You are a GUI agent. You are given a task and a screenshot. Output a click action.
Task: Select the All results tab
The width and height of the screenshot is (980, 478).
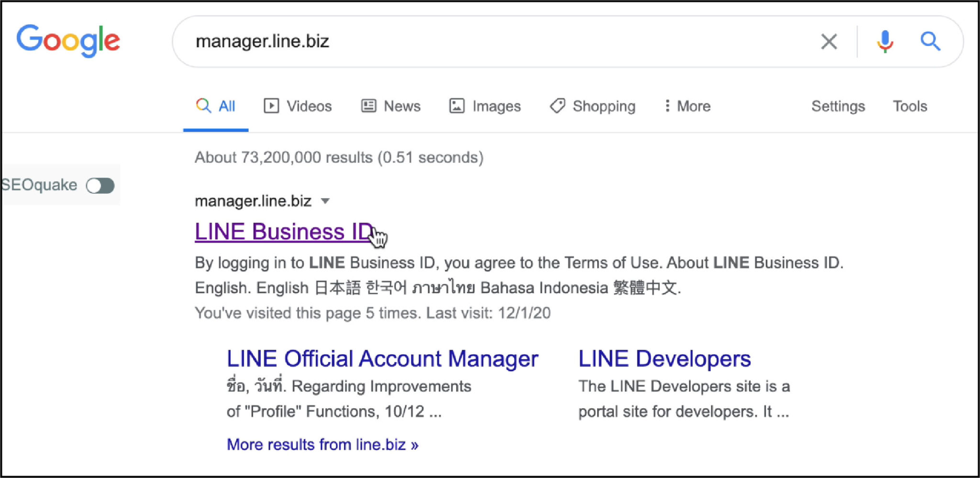pyautogui.click(x=216, y=106)
